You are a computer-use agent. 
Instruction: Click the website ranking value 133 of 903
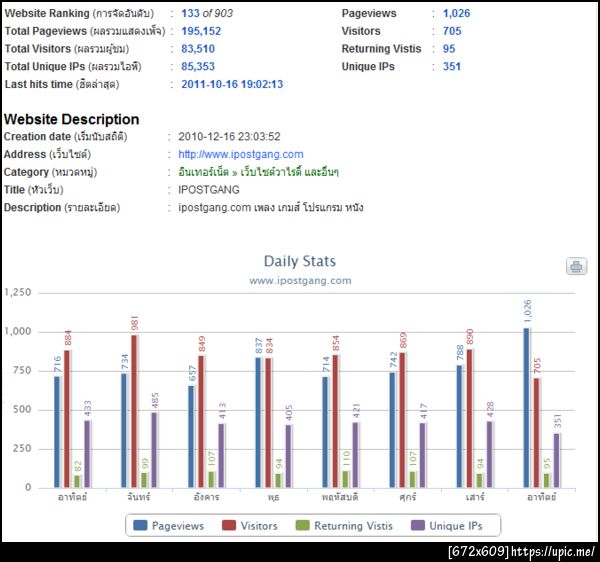(207, 13)
